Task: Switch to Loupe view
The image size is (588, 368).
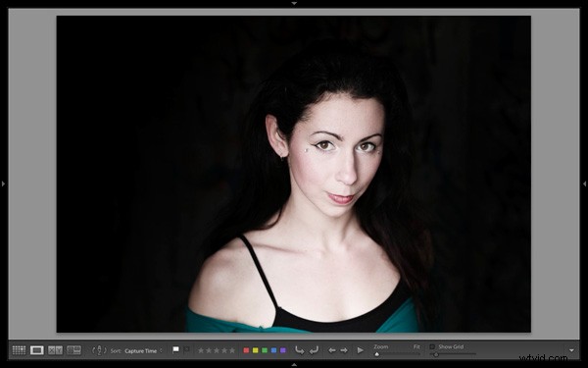Action: (37, 350)
